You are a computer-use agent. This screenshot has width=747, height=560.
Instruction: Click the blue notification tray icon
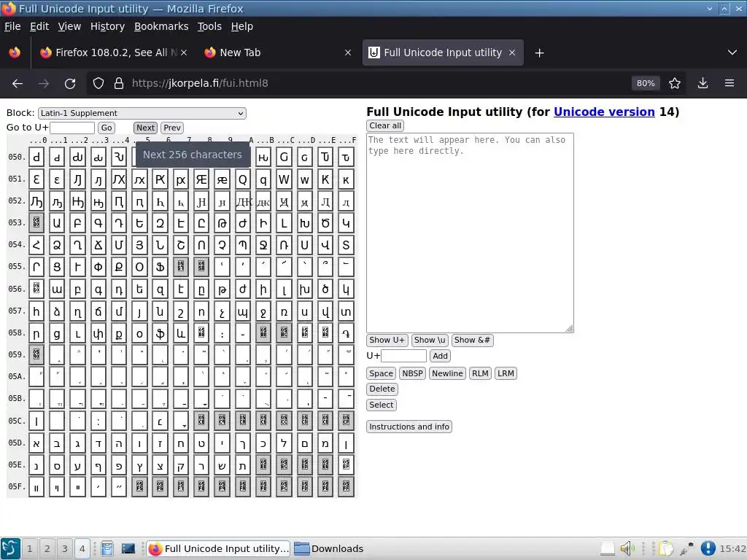[x=708, y=548]
